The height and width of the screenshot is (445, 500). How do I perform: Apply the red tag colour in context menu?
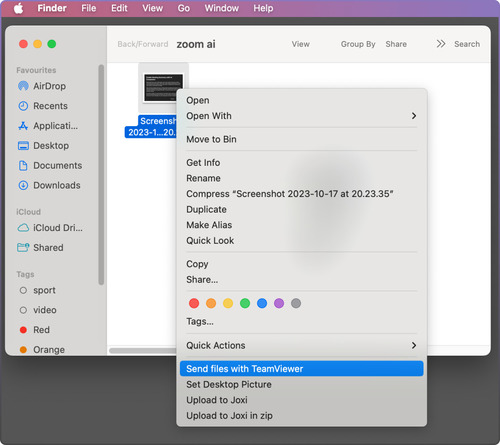click(194, 303)
